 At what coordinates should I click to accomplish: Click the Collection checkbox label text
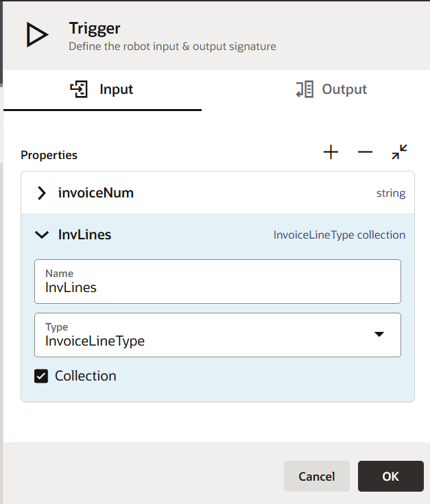(86, 376)
